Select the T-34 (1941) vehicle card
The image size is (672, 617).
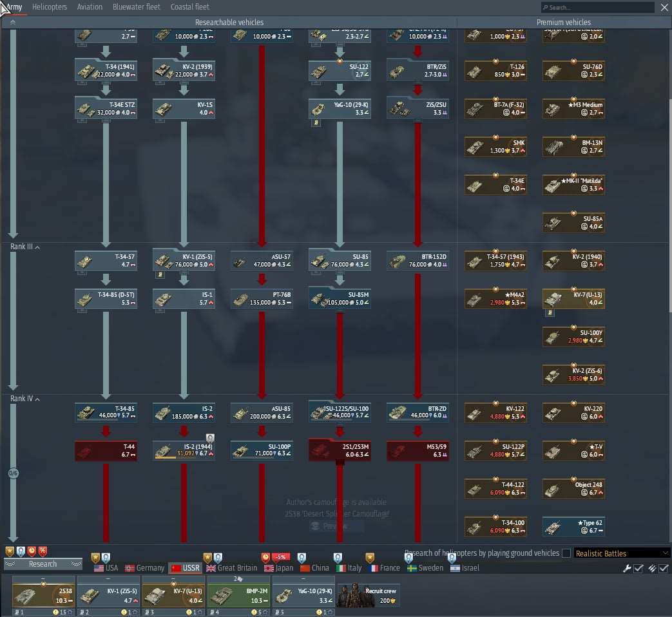click(x=106, y=70)
